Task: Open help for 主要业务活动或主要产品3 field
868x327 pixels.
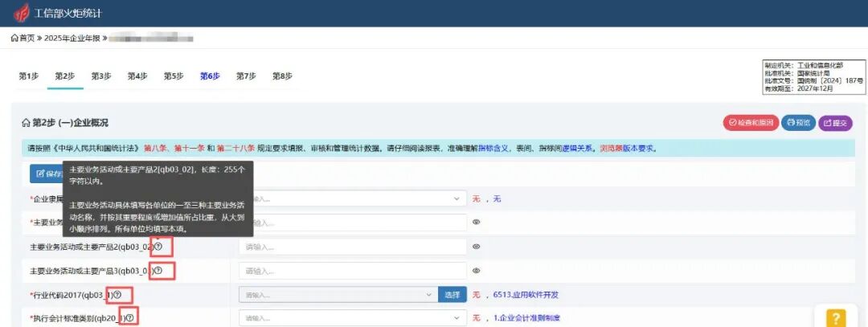Action: pos(158,271)
